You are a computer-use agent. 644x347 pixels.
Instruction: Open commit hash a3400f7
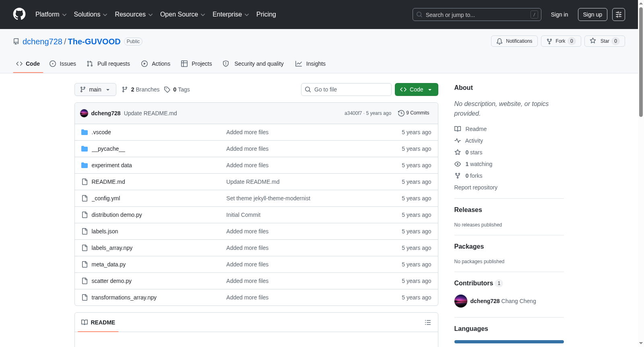click(353, 113)
